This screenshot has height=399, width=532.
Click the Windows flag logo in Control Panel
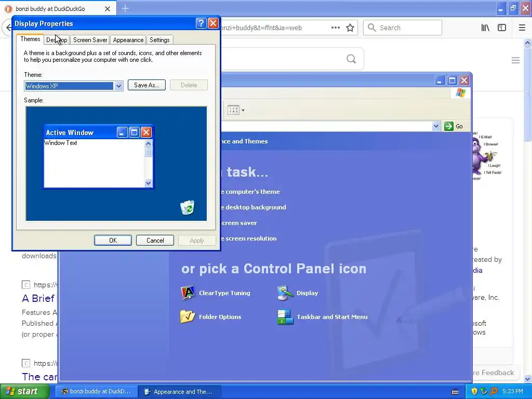coord(461,93)
